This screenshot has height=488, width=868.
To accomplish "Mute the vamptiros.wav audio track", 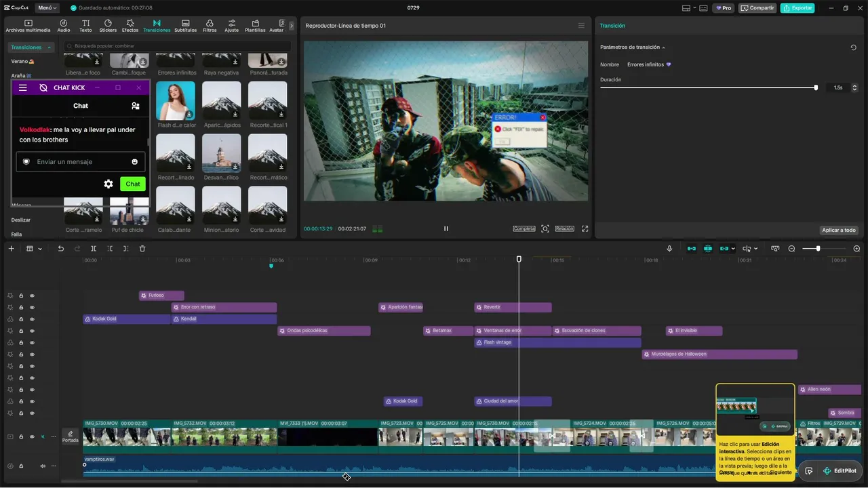I will pos(43,466).
